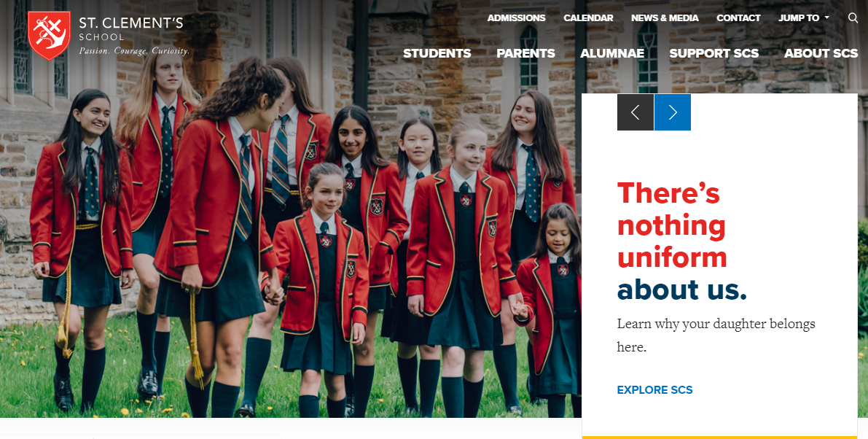Open Support SCS menu

(714, 53)
